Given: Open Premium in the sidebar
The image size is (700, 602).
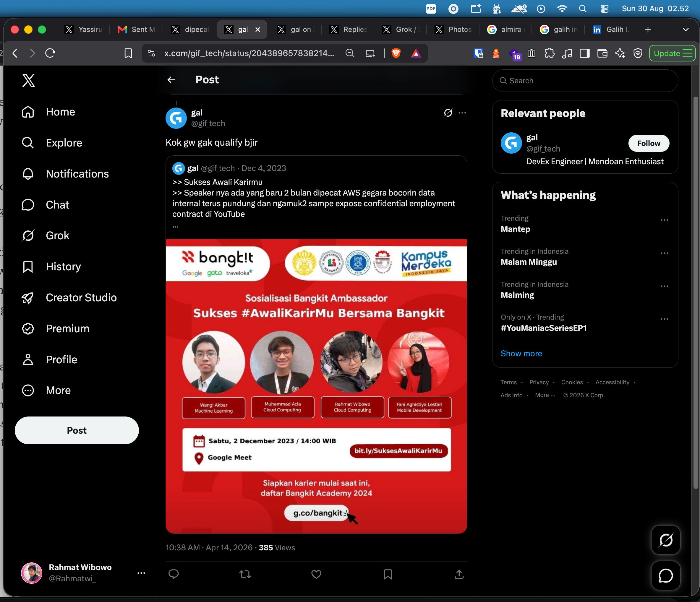Looking at the screenshot, I should coord(55,328).
